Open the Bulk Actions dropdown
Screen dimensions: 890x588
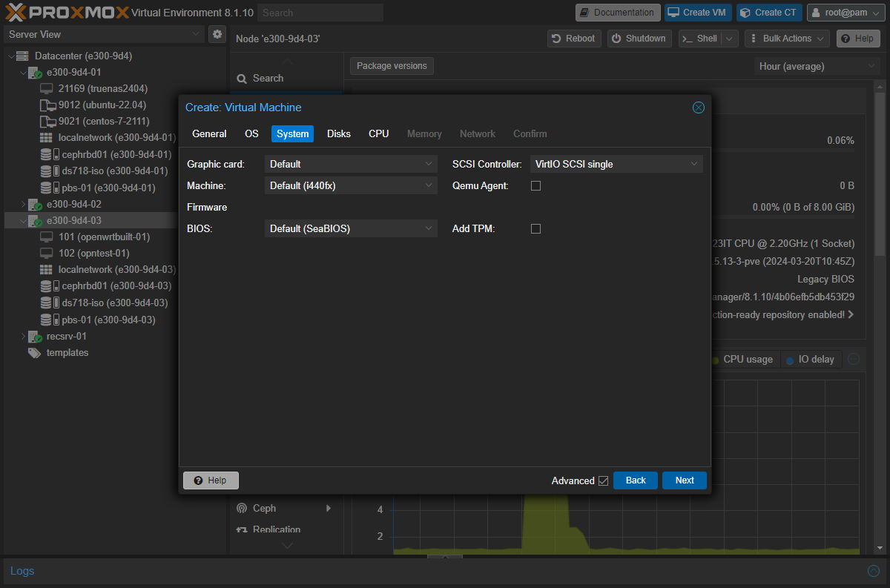point(787,39)
